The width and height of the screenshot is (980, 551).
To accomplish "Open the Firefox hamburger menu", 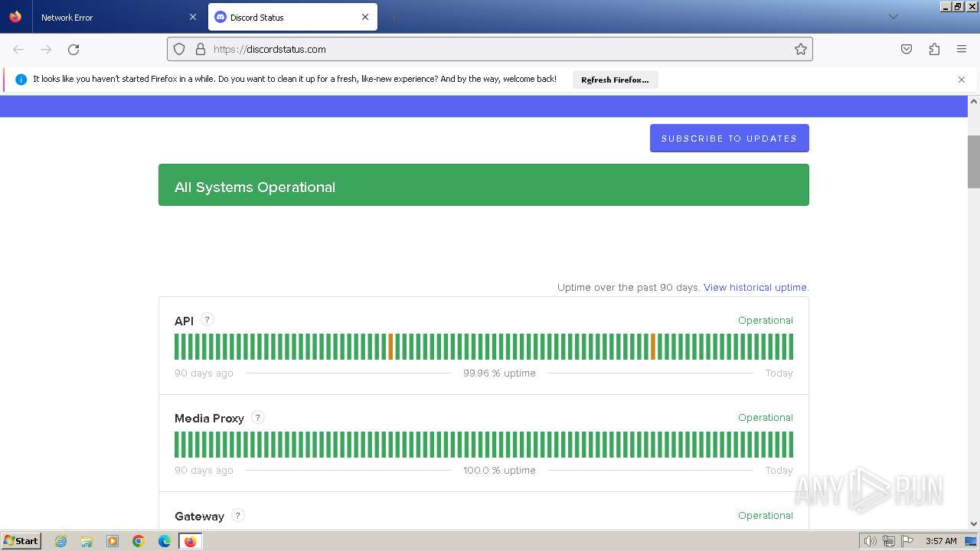I will point(962,49).
